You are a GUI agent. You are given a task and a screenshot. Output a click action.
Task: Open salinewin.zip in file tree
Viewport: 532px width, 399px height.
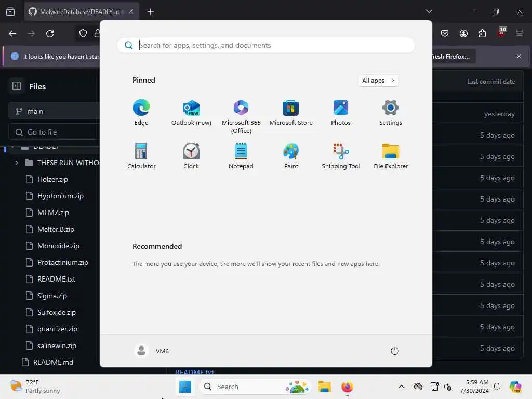tap(57, 345)
